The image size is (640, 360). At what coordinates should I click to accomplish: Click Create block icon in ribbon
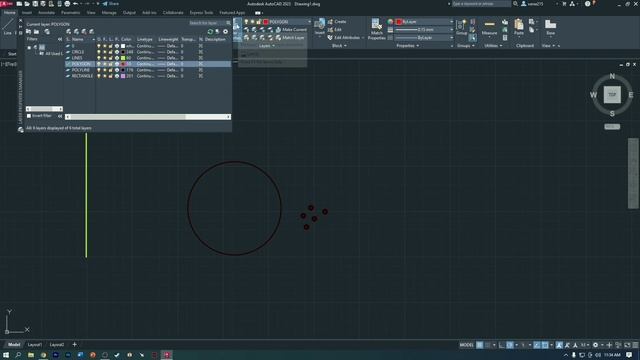tap(337, 22)
